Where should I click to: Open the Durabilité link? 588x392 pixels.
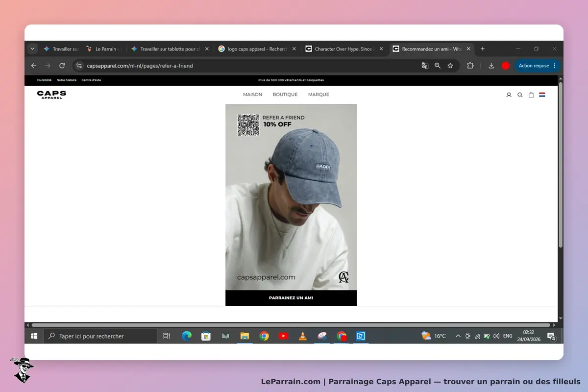tap(44, 80)
